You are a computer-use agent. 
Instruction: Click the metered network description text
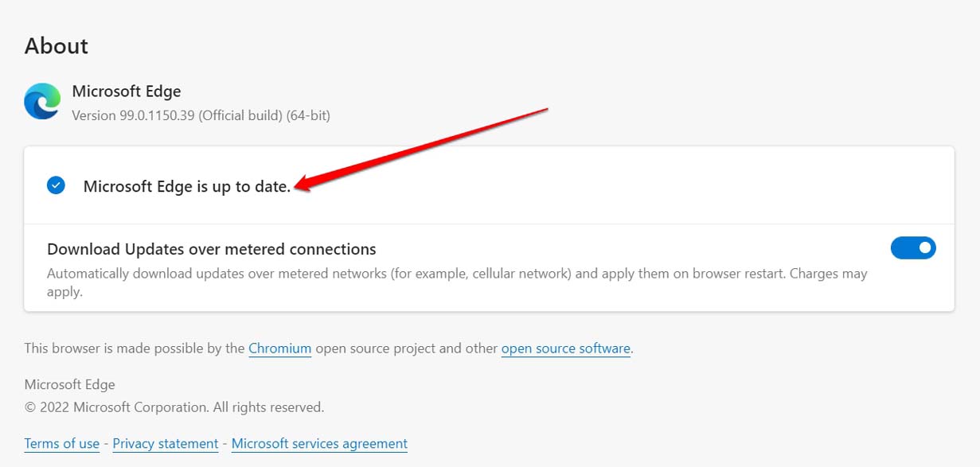point(456,273)
